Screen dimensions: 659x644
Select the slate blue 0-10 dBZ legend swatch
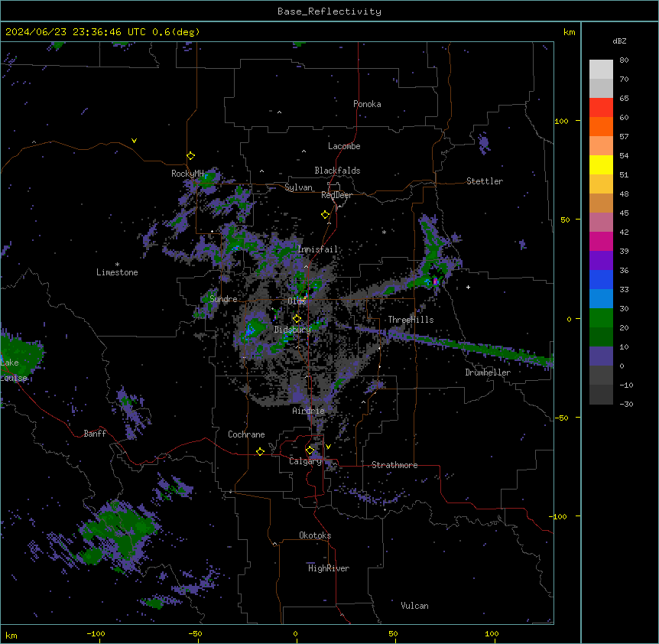pos(601,356)
